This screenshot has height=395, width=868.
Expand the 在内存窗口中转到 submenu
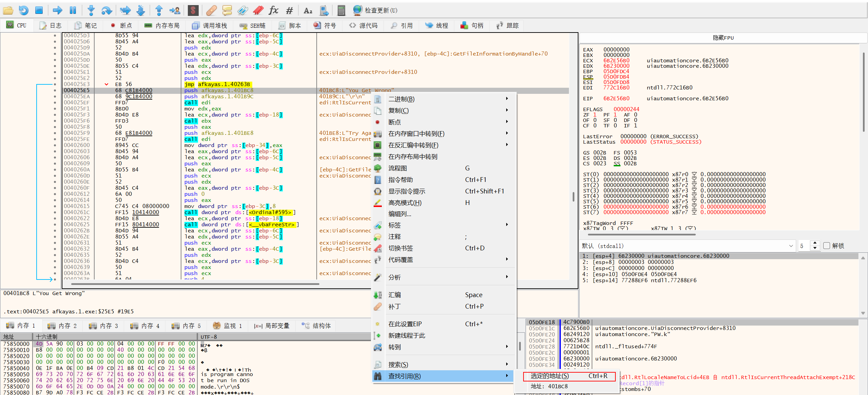click(444, 133)
